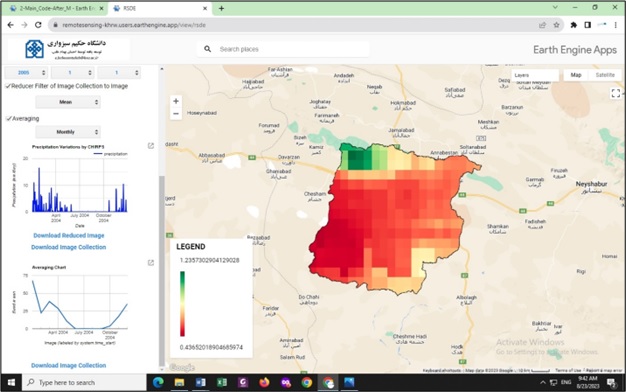The width and height of the screenshot is (626, 392).
Task: Open the Monthly averaging dropdown
Action: point(68,132)
